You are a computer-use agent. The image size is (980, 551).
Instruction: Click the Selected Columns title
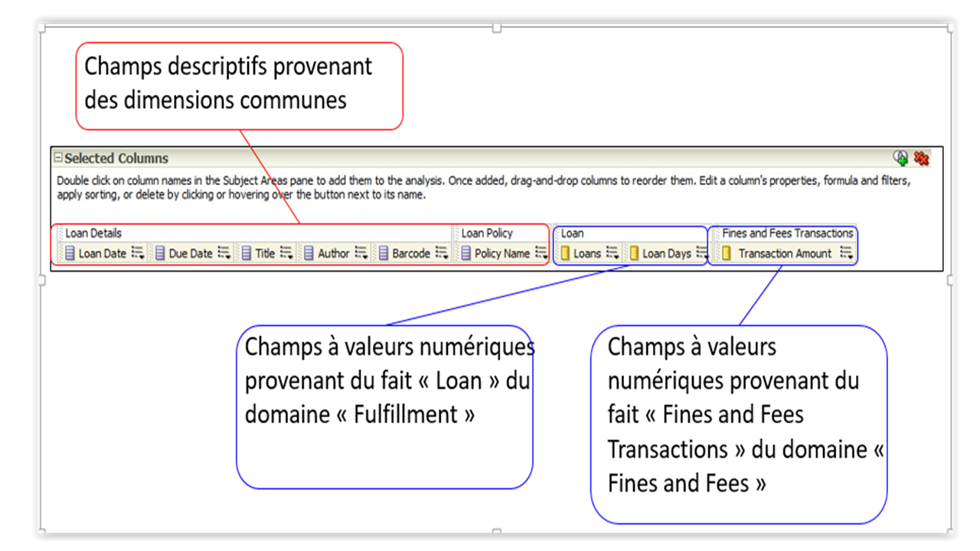pos(116,158)
